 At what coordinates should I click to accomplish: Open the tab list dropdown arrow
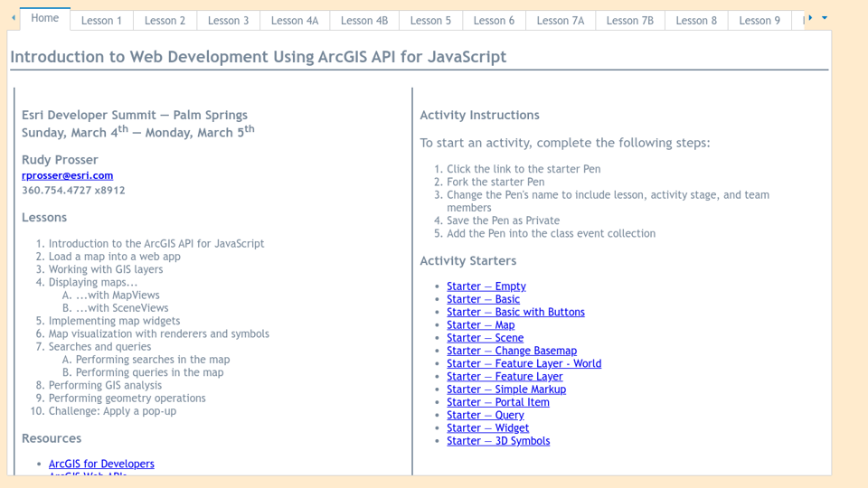(825, 18)
